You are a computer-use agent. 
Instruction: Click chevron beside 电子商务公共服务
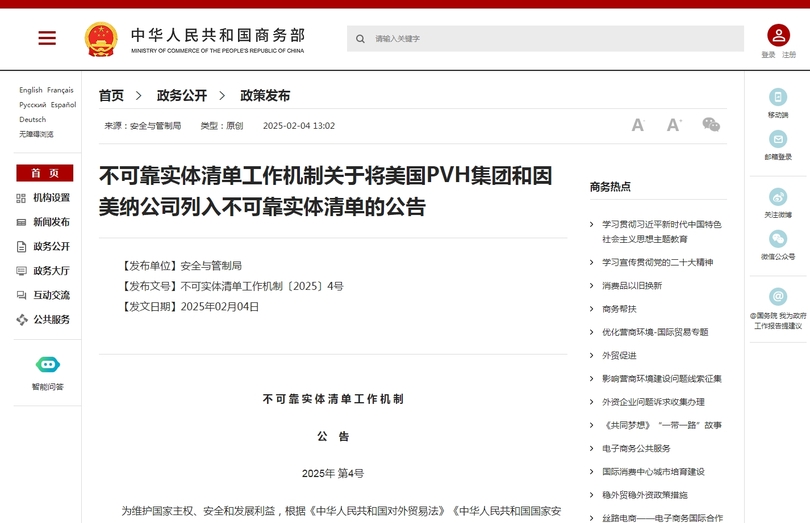point(591,449)
